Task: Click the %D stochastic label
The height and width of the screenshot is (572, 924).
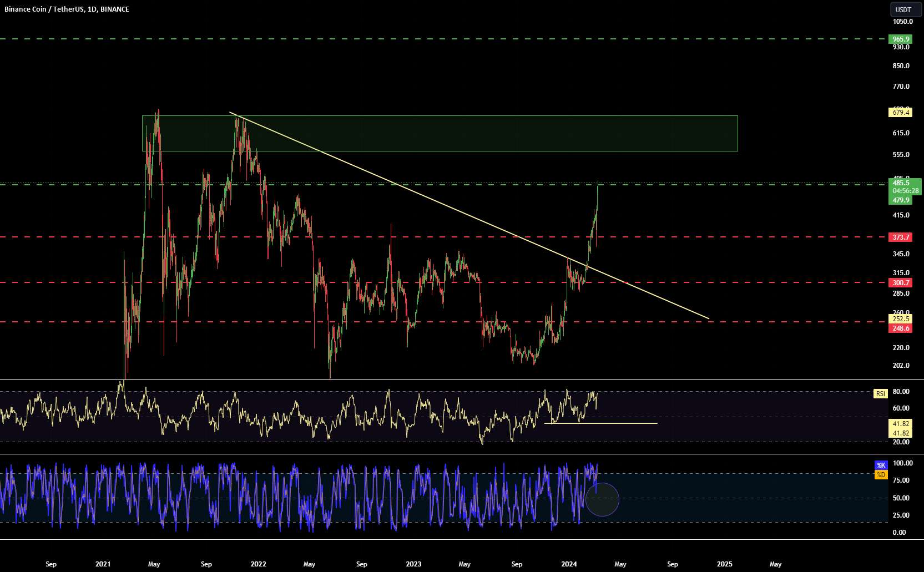Action: tap(881, 475)
